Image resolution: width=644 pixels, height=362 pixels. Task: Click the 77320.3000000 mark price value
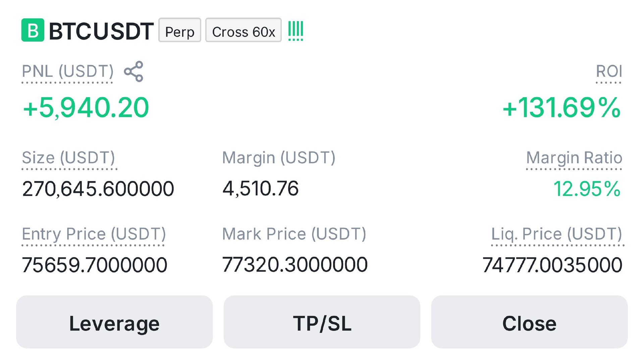pyautogui.click(x=295, y=264)
